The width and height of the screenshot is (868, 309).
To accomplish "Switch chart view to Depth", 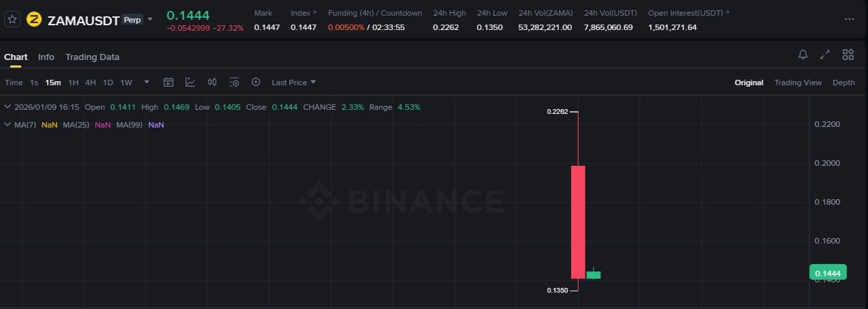I will click(843, 83).
